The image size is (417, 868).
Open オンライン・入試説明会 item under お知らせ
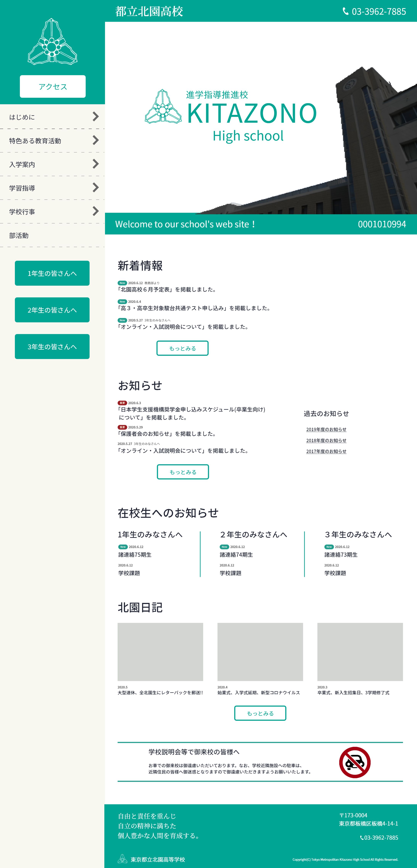[183, 451]
